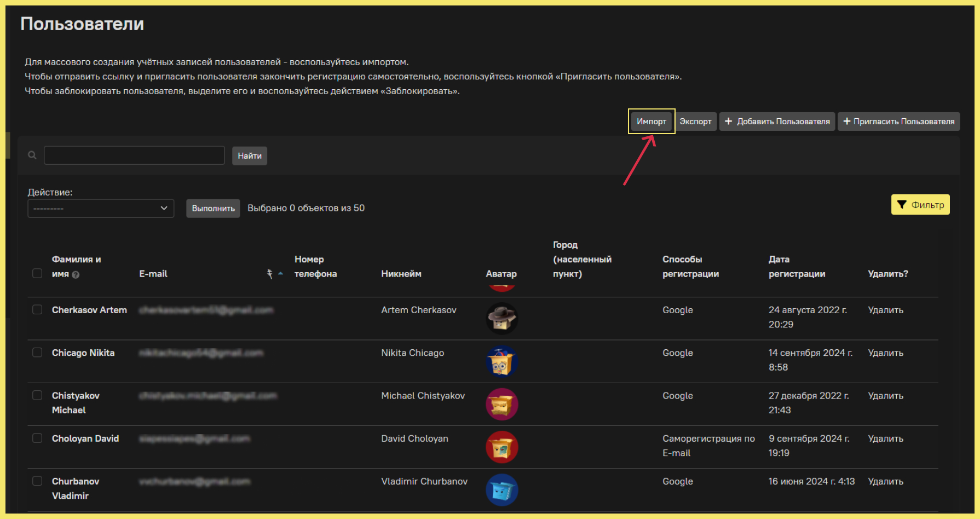Toggle E-mail ascending sort arrow
Screen dimensions: 980x519
coord(280,273)
